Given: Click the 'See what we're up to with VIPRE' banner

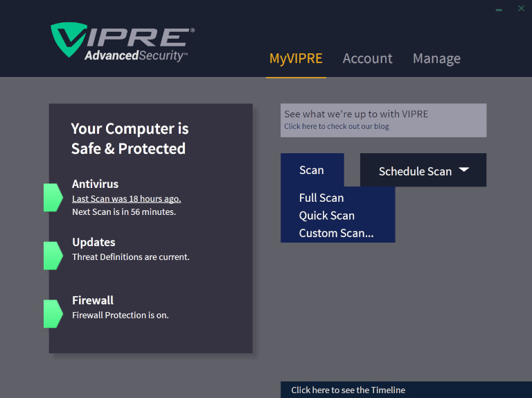Looking at the screenshot, I should (x=383, y=120).
